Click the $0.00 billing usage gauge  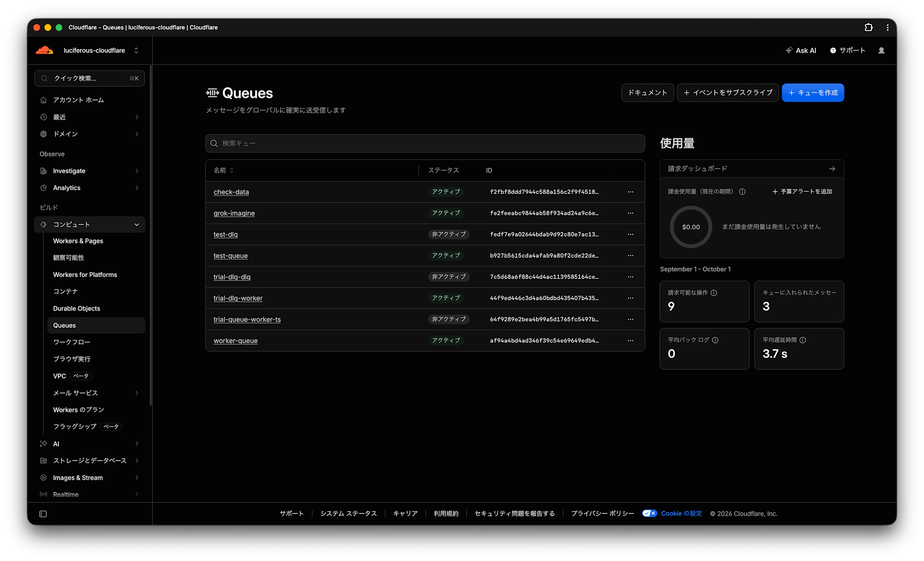tap(691, 227)
